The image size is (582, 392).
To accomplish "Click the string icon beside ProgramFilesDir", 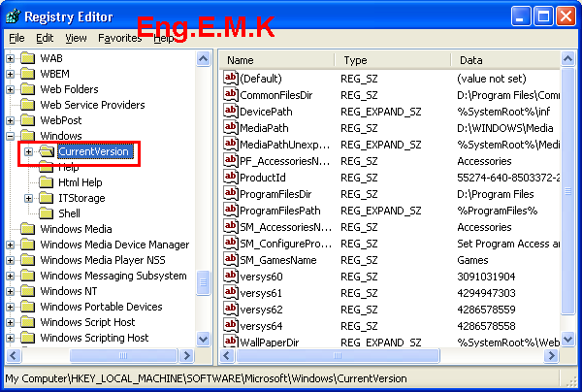I will (231, 193).
